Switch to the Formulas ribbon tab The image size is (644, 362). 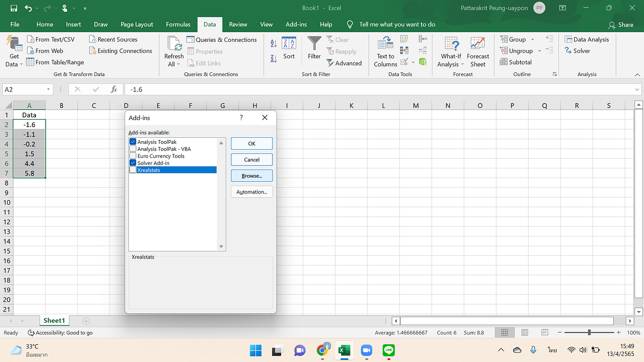coord(178,24)
